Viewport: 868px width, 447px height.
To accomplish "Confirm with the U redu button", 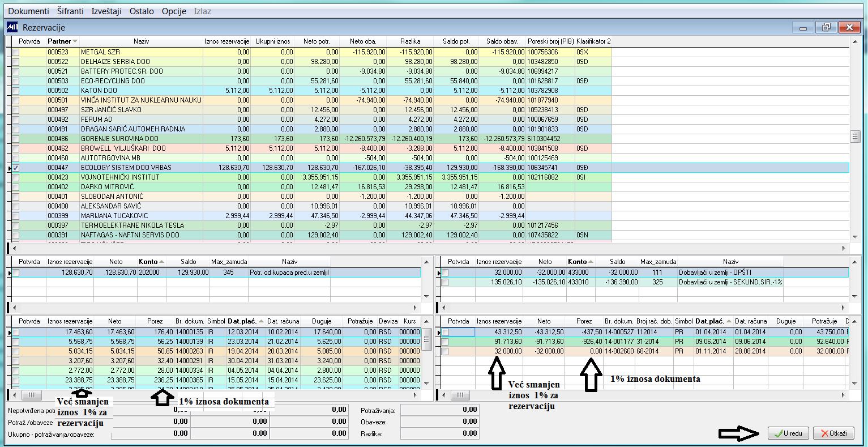I will point(788,433).
